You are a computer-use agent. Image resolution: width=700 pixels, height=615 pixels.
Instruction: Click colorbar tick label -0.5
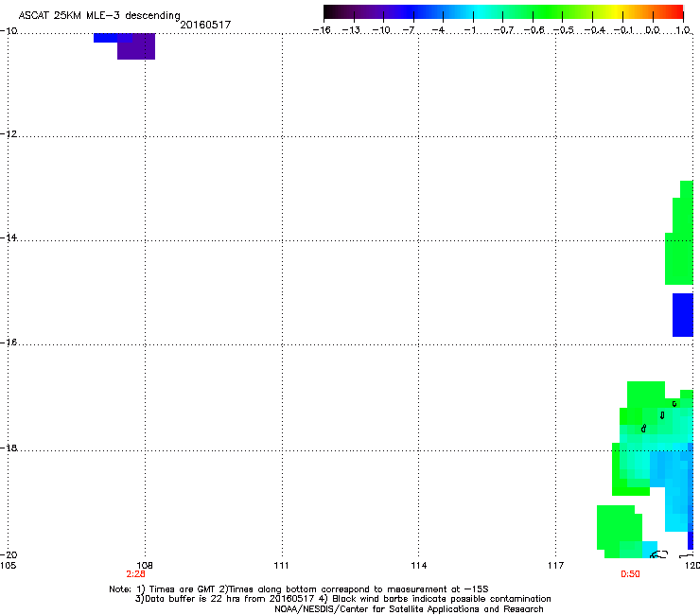[564, 30]
